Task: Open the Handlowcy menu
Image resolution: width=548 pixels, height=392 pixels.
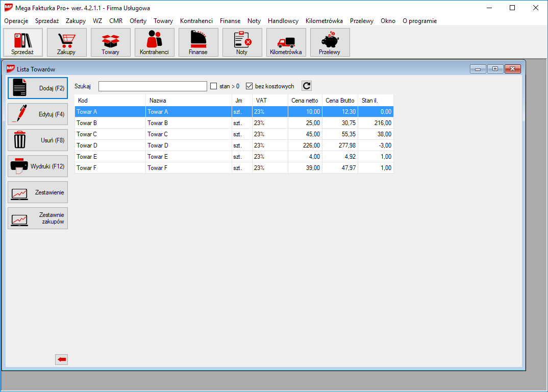Action: click(x=283, y=21)
